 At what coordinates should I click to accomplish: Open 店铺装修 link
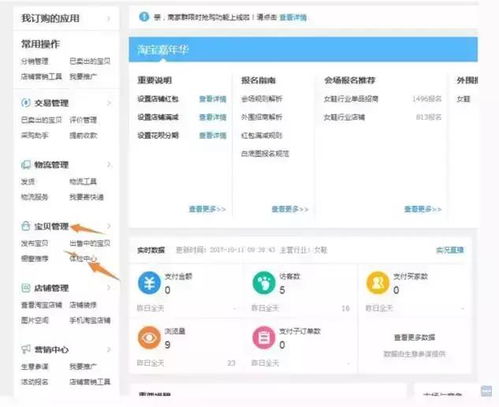click(83, 305)
